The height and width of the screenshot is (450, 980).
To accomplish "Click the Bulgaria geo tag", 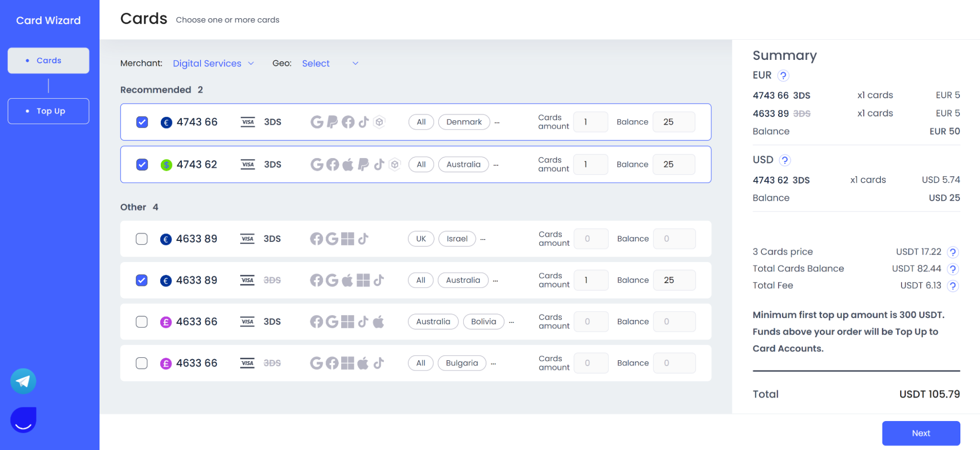I will tap(462, 363).
